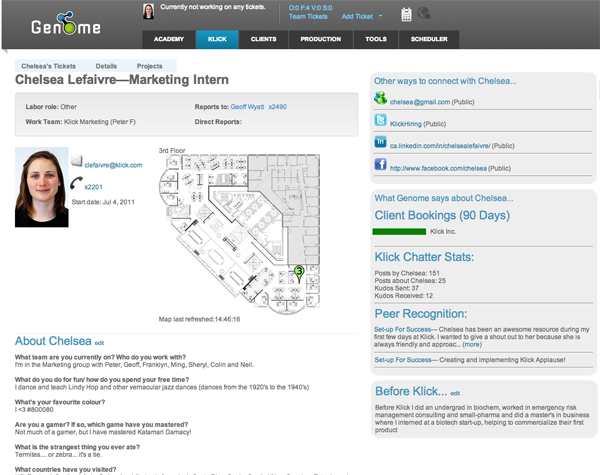Open the TOOLS menu tab
Image resolution: width=600 pixels, height=475 pixels.
coord(376,39)
